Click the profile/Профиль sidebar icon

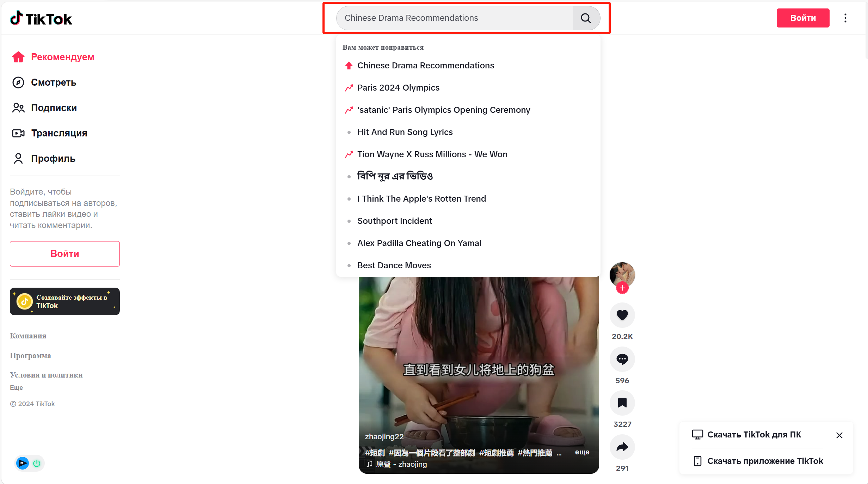[x=18, y=158]
